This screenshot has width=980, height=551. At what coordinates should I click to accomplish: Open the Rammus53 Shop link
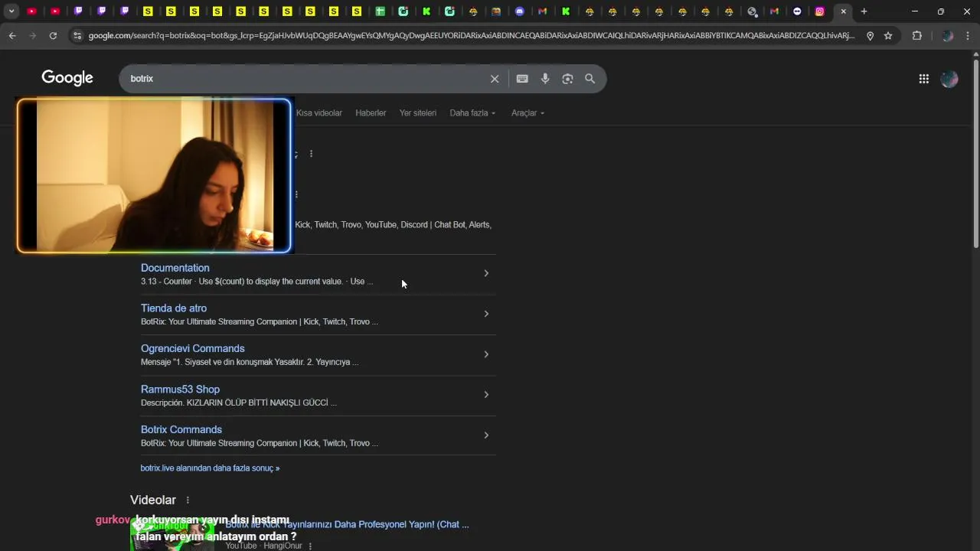pos(180,390)
